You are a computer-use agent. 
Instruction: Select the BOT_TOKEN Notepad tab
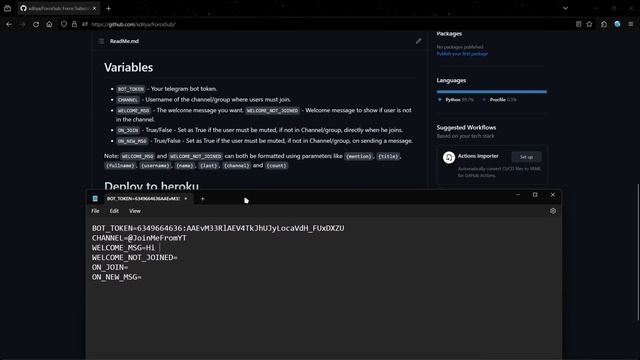[x=143, y=199]
